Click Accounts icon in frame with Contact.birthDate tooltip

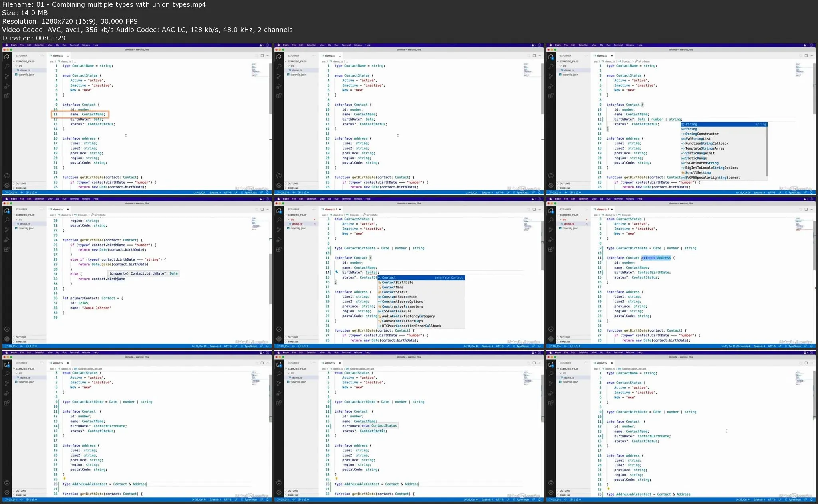(7, 329)
